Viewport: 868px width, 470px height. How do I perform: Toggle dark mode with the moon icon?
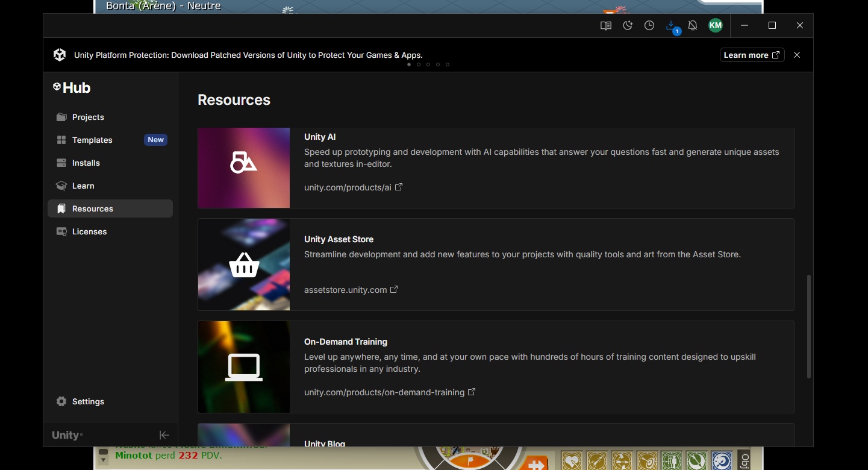point(628,25)
